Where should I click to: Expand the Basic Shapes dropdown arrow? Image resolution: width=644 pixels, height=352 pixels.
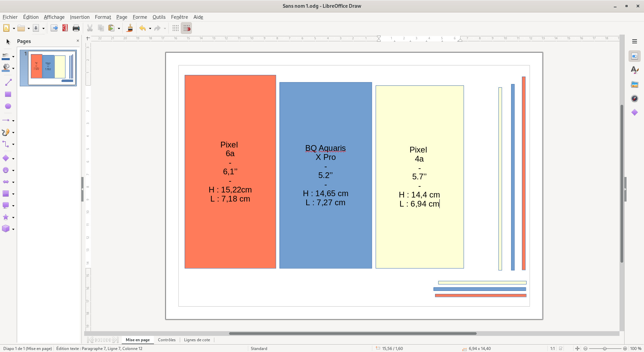click(13, 158)
